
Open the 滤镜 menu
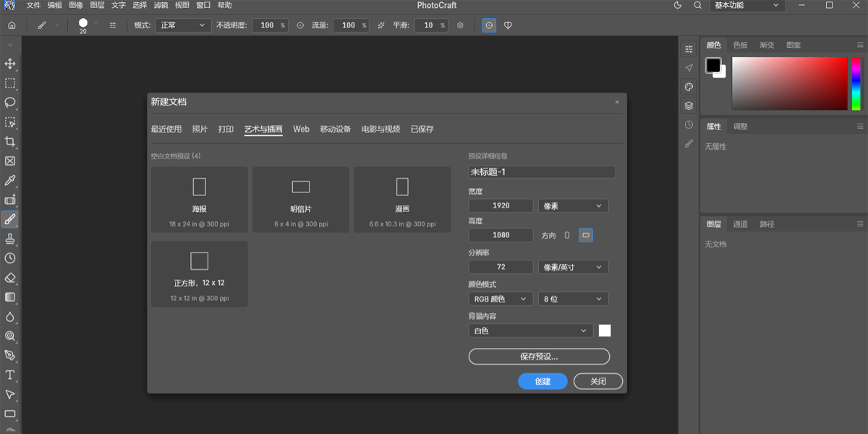click(161, 5)
